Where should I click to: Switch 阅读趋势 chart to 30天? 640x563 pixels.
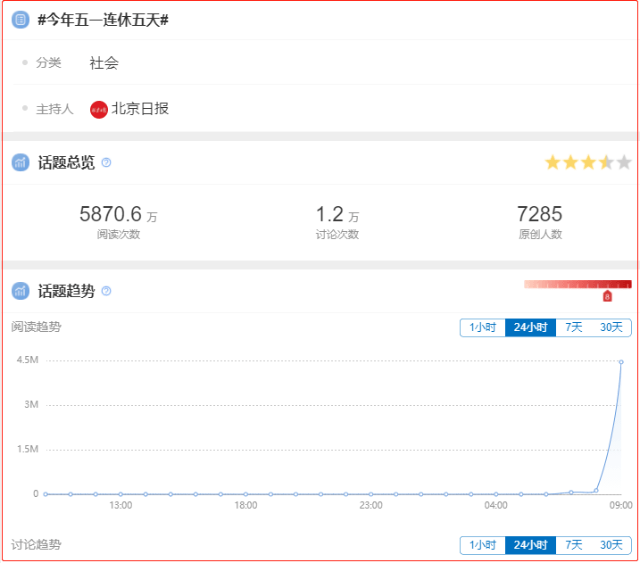point(610,328)
